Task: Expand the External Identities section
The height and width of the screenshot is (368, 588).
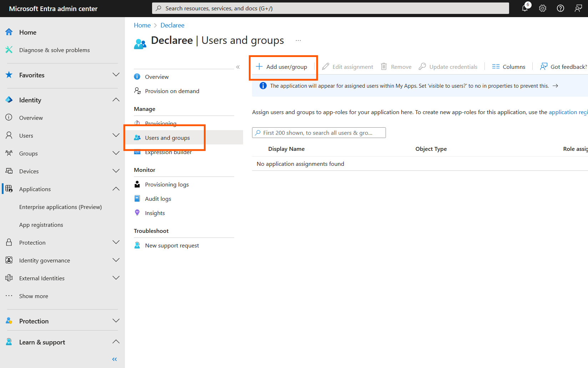Action: tap(116, 278)
